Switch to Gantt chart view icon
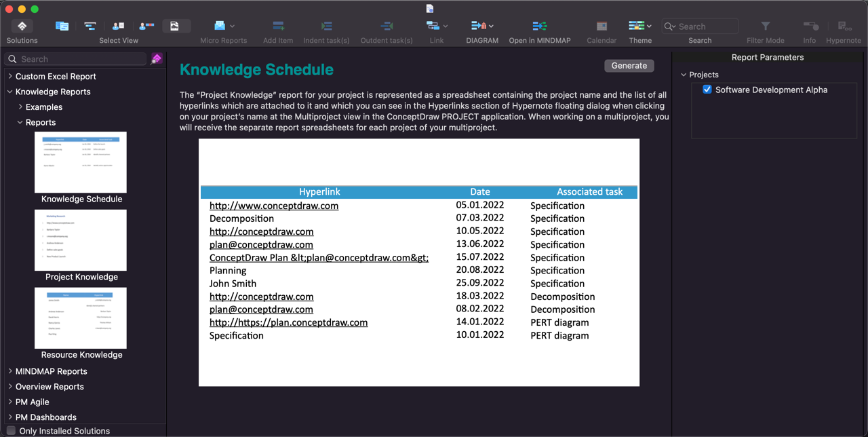The width and height of the screenshot is (868, 437). click(90, 26)
